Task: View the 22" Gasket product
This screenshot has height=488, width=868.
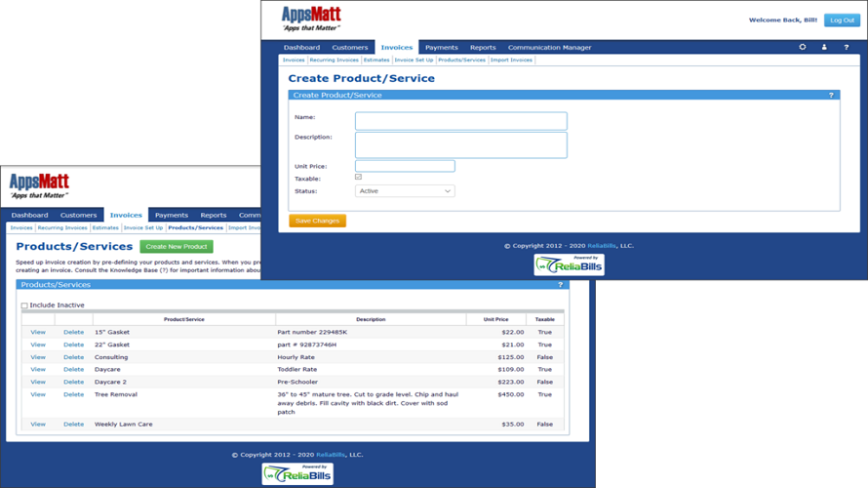Action: 38,345
